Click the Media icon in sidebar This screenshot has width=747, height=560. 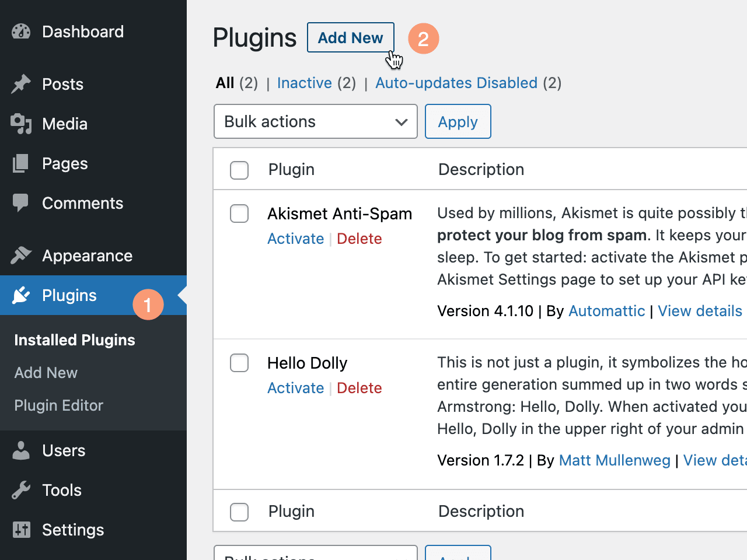pyautogui.click(x=21, y=124)
